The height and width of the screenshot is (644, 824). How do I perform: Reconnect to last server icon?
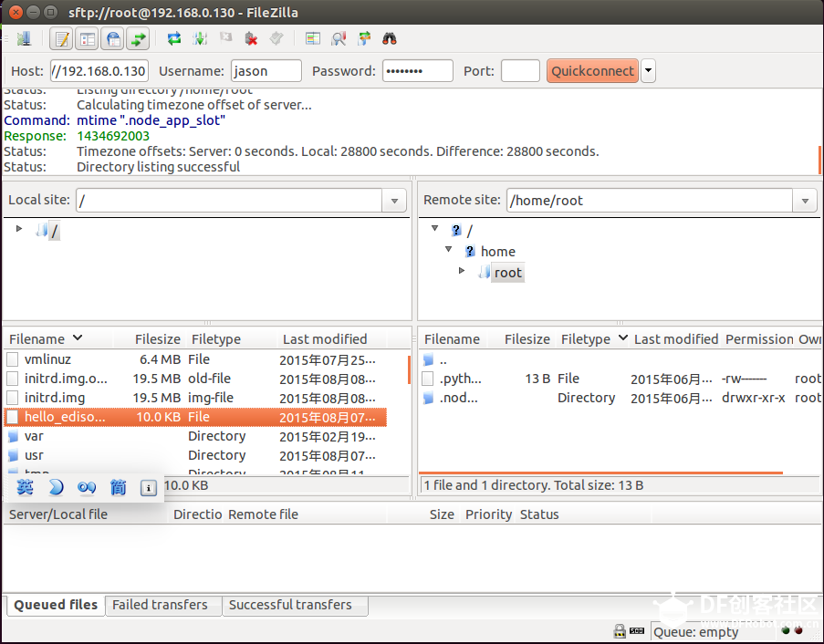pos(276,38)
